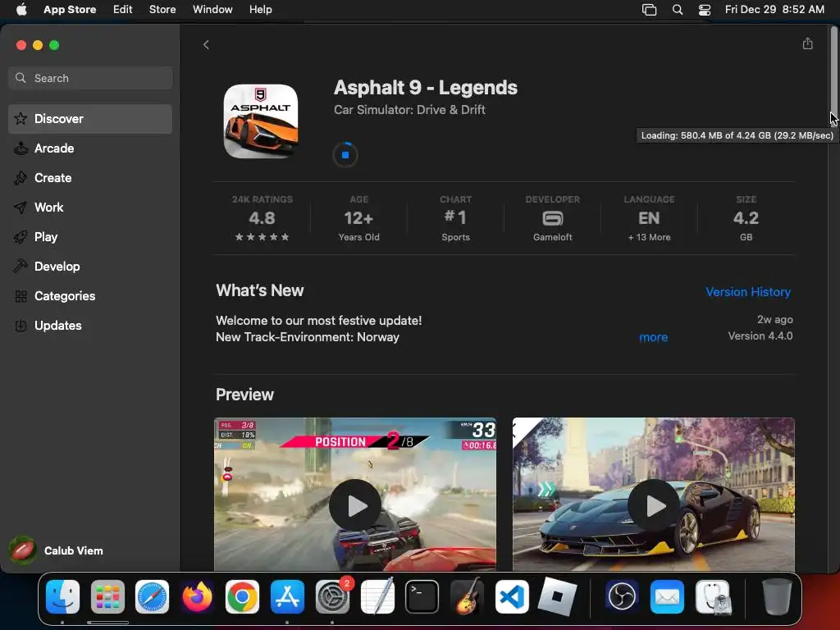Open Spotlight search in menu bar
Image resolution: width=840 pixels, height=630 pixels.
pos(677,10)
